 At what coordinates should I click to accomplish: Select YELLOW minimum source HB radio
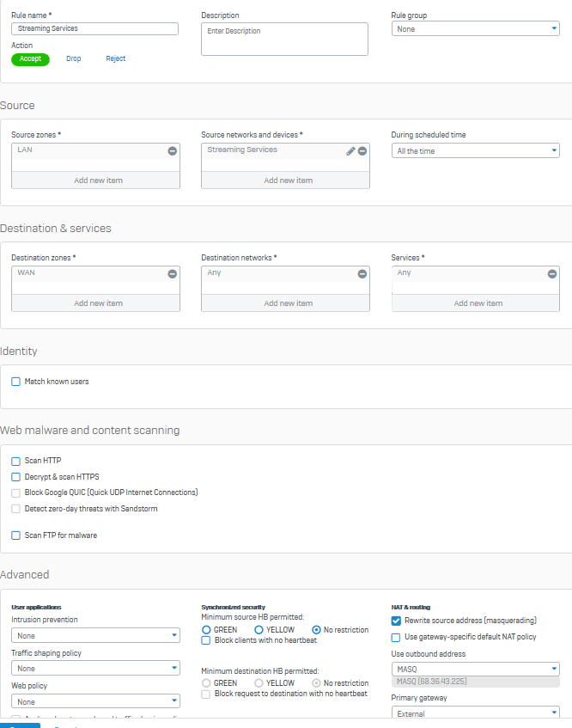[x=259, y=630]
